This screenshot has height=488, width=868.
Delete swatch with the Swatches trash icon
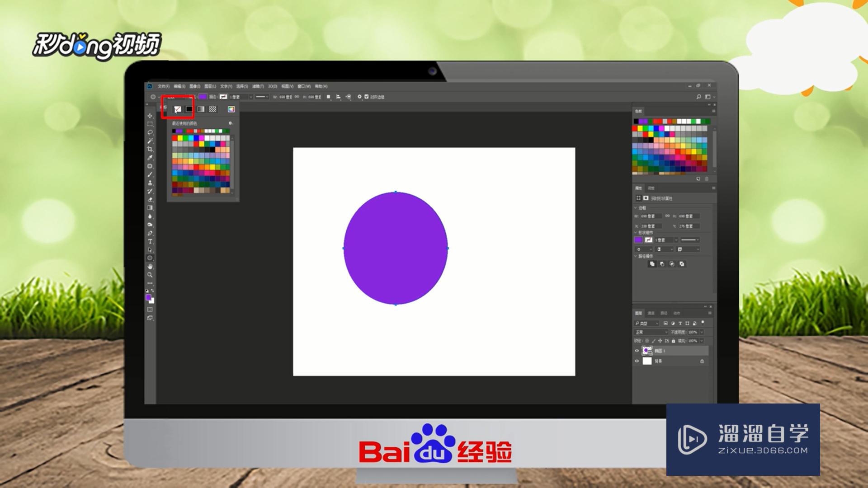pos(707,179)
